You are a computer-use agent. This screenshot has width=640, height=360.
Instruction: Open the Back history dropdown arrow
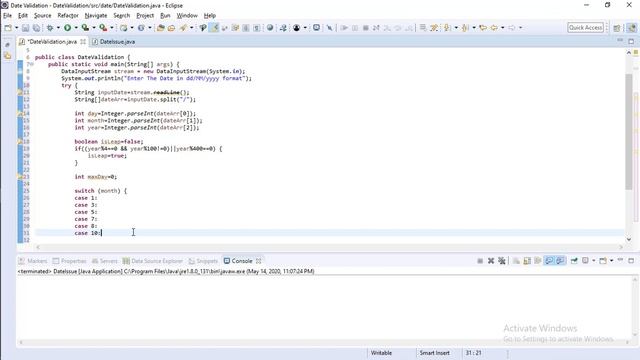pos(502,28)
